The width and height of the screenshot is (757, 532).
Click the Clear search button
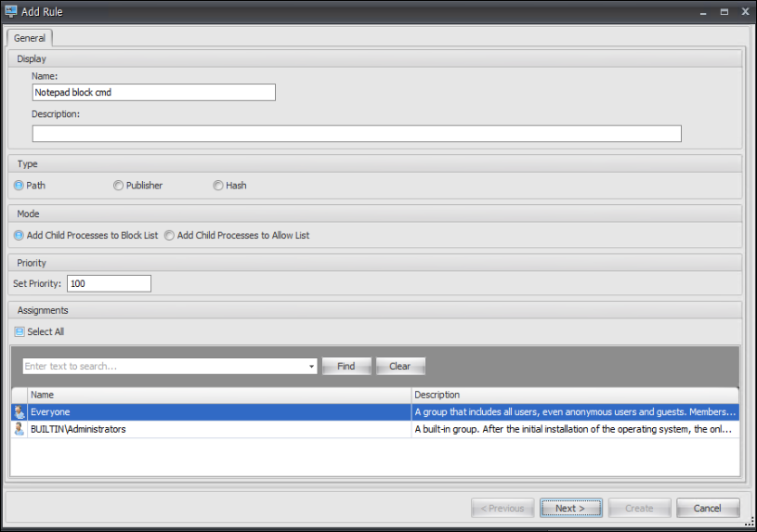[x=400, y=367]
